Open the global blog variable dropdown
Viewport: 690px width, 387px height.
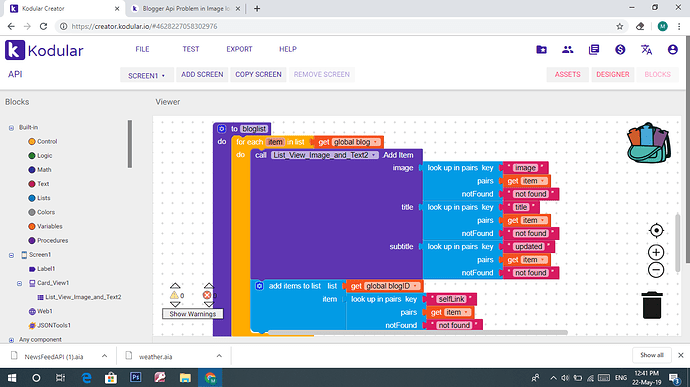[375, 142]
